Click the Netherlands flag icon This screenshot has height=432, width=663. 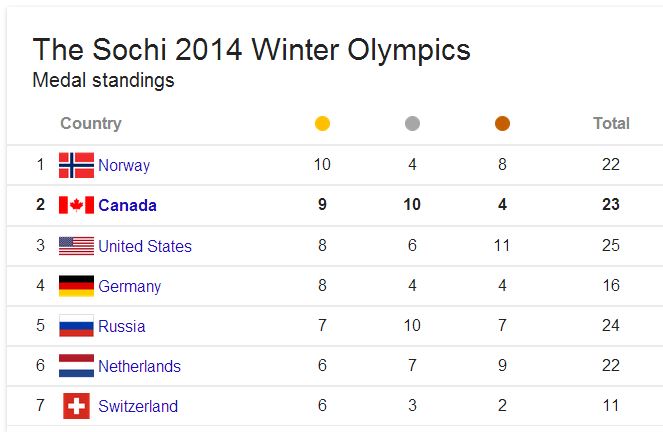76,366
